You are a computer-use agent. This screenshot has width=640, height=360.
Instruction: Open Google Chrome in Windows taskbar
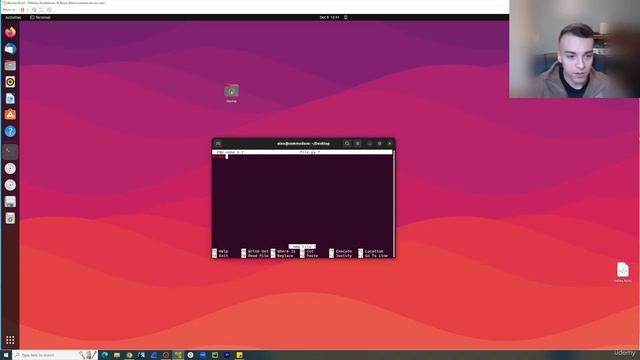point(129,355)
